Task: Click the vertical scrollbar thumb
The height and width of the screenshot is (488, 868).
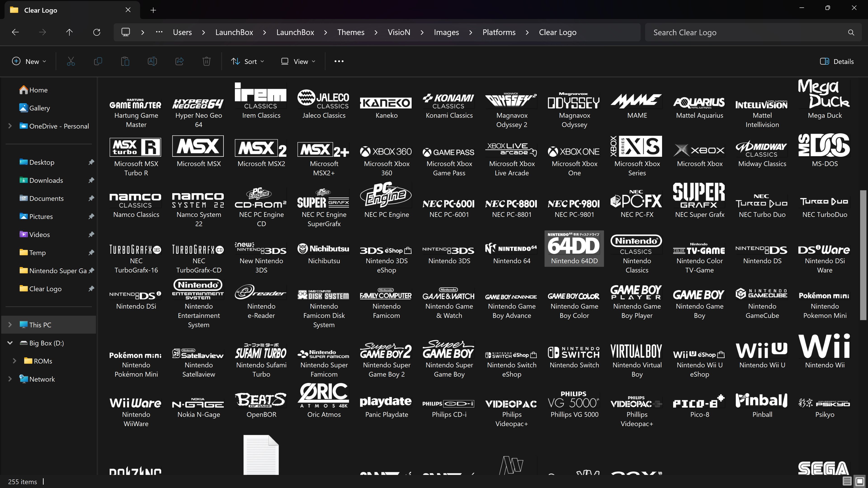Action: tap(863, 255)
